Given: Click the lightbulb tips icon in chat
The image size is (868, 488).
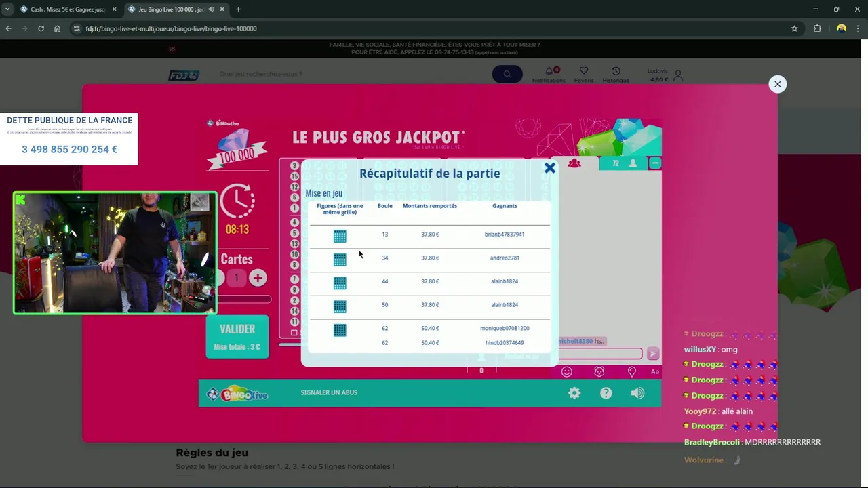Looking at the screenshot, I should (x=632, y=371).
